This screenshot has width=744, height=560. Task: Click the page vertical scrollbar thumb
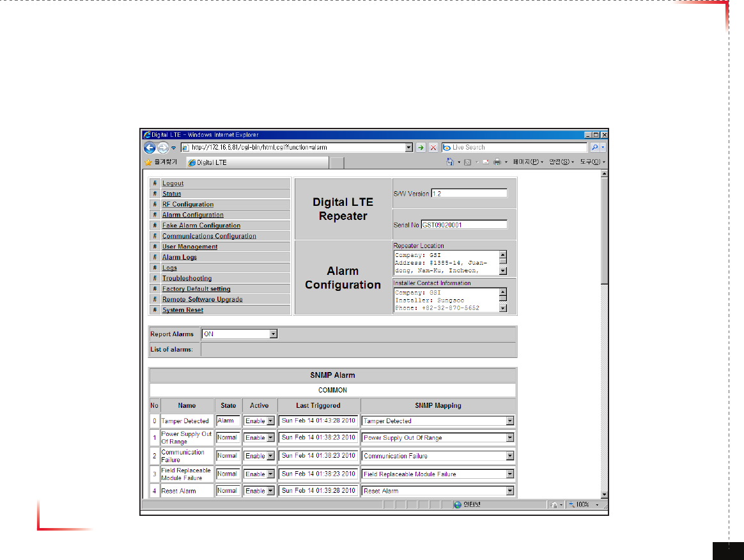[x=604, y=231]
